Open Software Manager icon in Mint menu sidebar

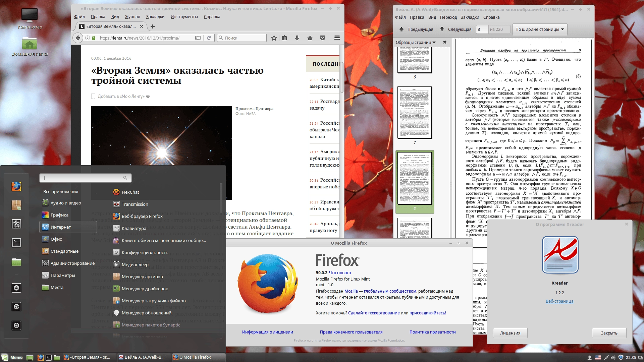pos(16,205)
